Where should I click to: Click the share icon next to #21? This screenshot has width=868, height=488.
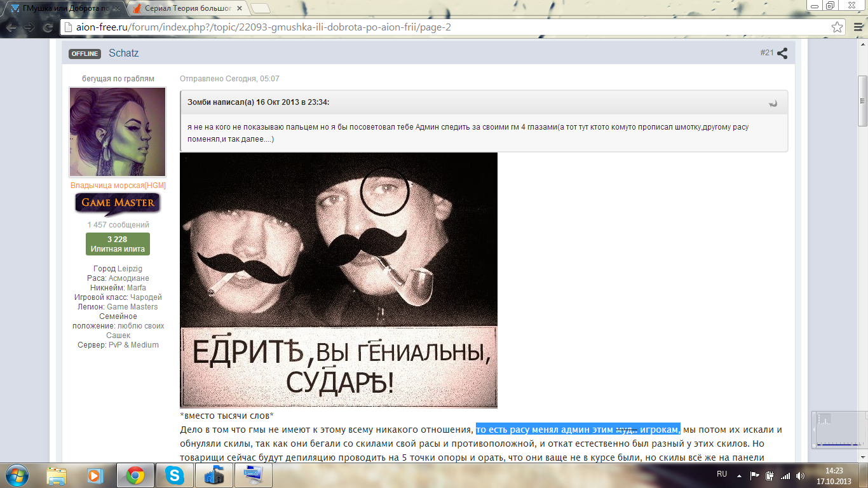click(x=783, y=53)
